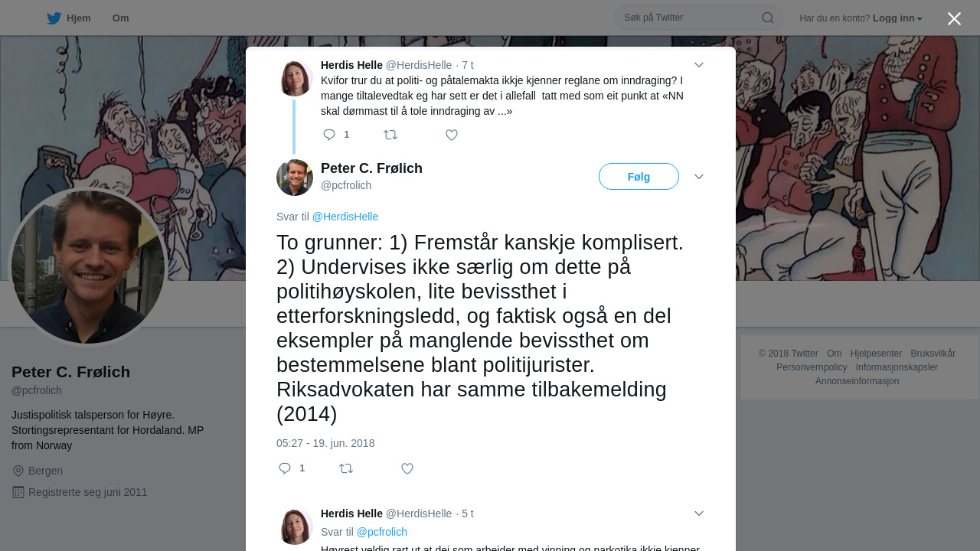
Task: Close the tweet overlay with X
Action: pos(954,18)
